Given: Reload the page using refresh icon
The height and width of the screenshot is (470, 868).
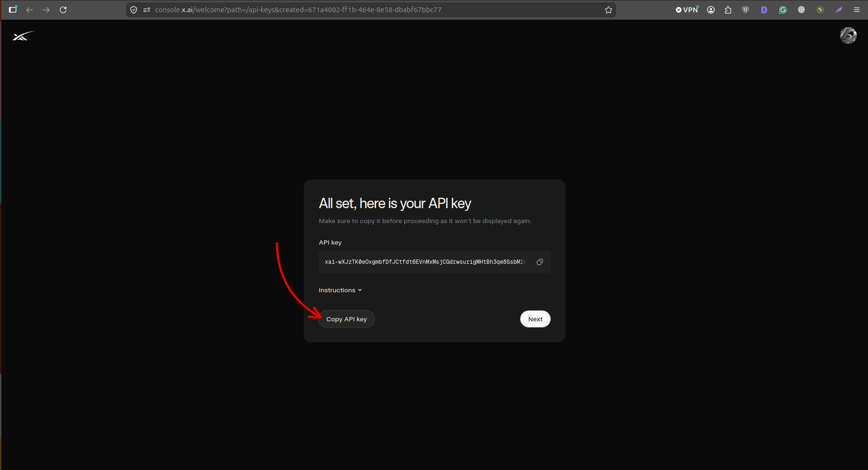Looking at the screenshot, I should (63, 10).
